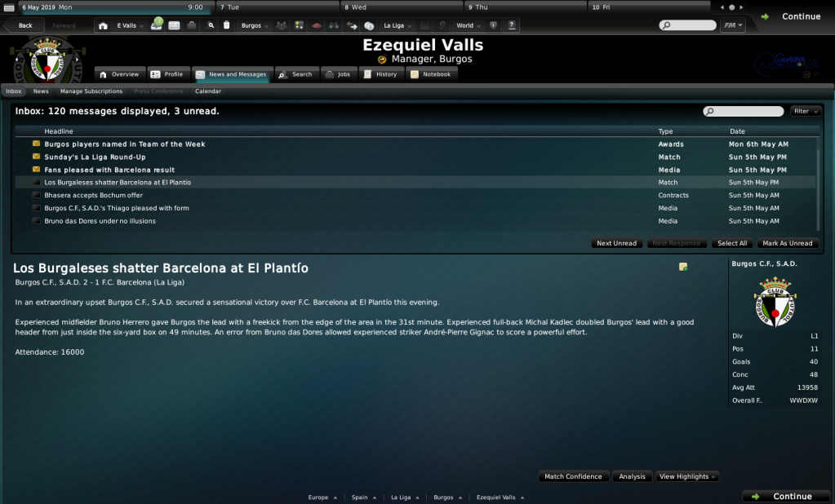Open the transfers arrows icon
The image size is (835, 504).
point(352,25)
